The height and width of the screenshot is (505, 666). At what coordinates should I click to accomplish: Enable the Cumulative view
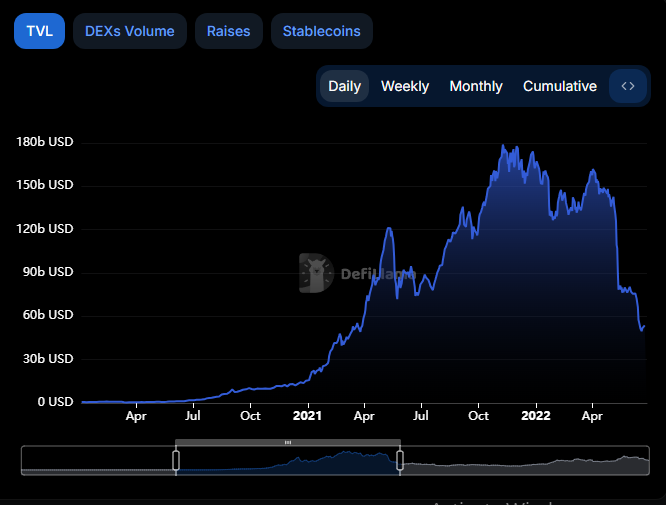[560, 86]
